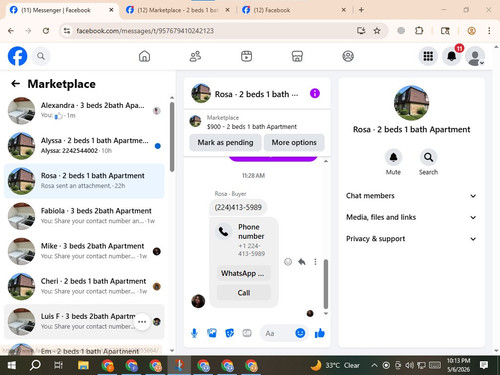500x375 pixels.
Task: Go to the Home feed icon
Action: pos(144,56)
